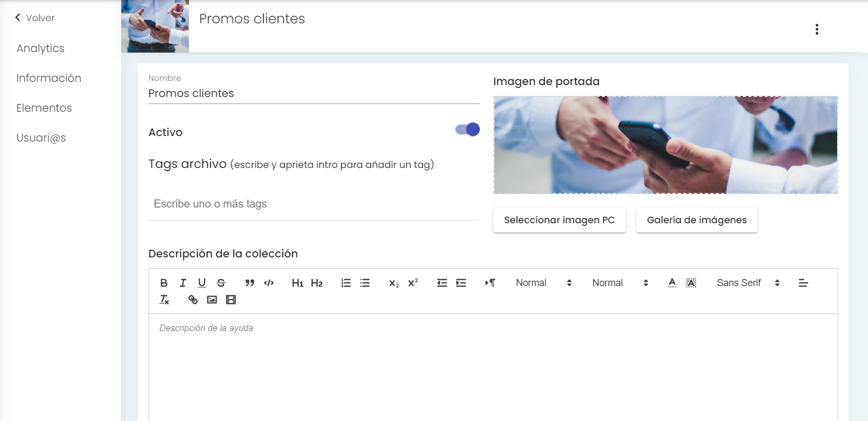Insert a code block icon
The width and height of the screenshot is (868, 421).
click(x=269, y=283)
